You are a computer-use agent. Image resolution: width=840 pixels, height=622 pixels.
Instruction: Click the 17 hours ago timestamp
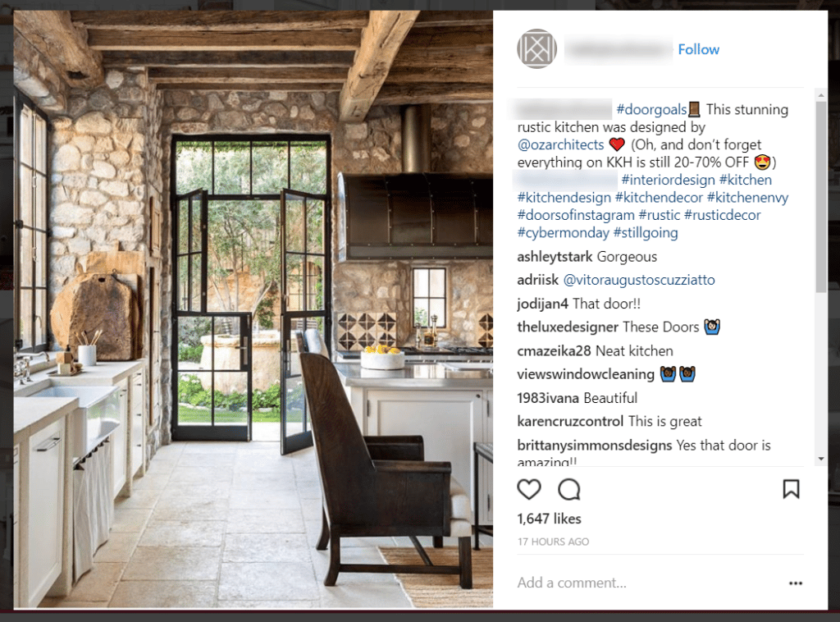pyautogui.click(x=553, y=542)
